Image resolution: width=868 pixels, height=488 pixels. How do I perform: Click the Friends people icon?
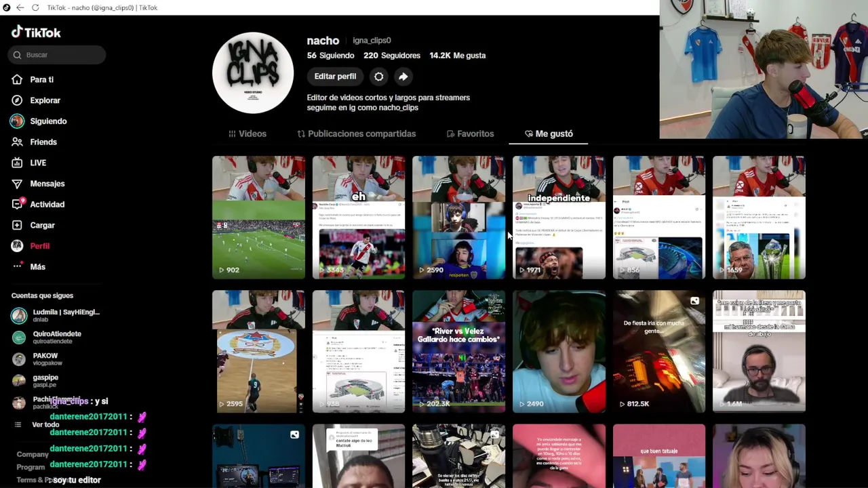[x=17, y=142]
